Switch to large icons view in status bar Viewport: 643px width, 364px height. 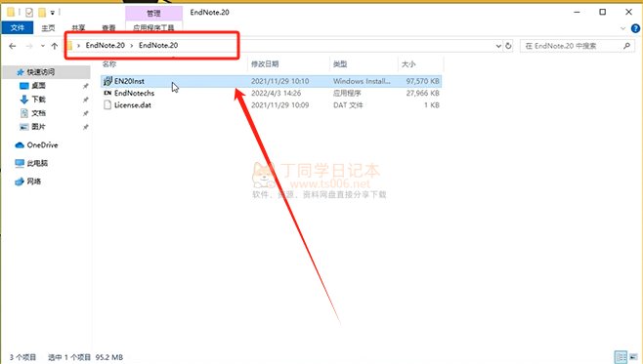(633, 356)
